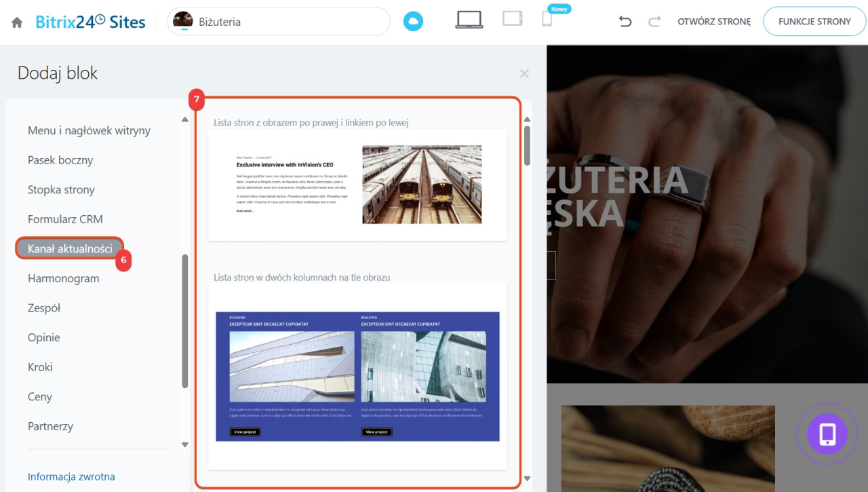Viewport: 868px width, 492px height.
Task: Select Kroki category
Action: [40, 367]
